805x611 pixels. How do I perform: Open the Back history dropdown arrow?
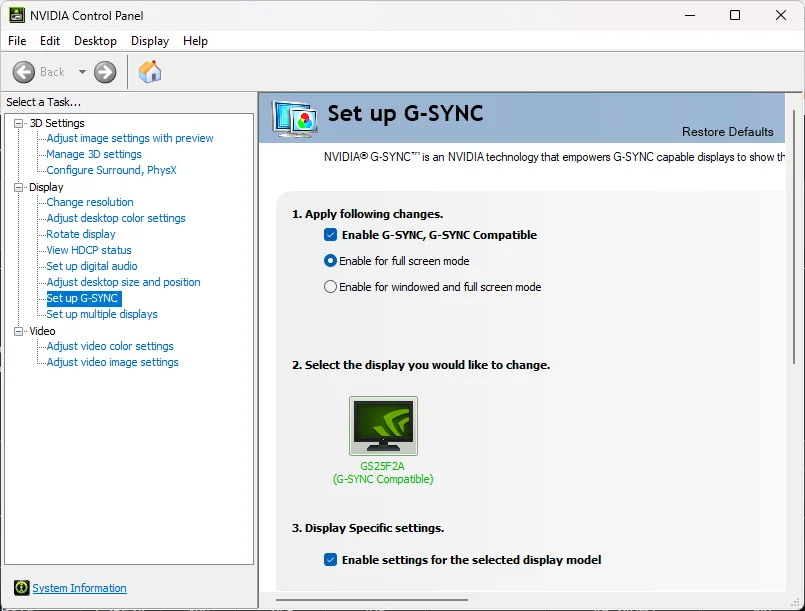point(82,72)
